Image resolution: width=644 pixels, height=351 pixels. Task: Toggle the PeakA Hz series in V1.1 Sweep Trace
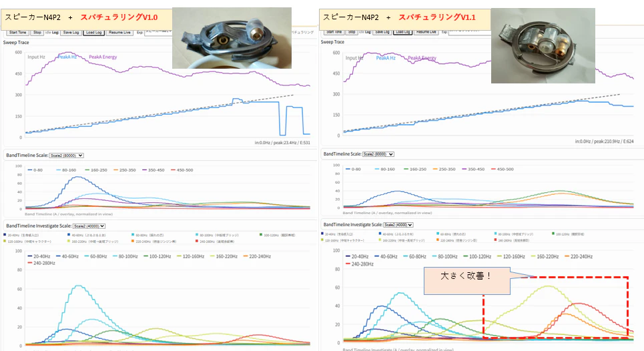click(x=386, y=58)
